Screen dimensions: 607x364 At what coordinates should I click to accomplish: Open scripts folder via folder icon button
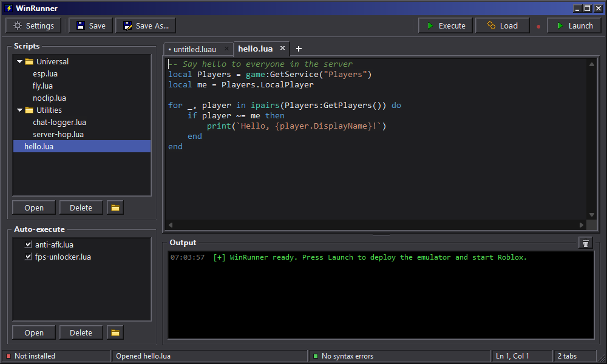pyautogui.click(x=115, y=207)
